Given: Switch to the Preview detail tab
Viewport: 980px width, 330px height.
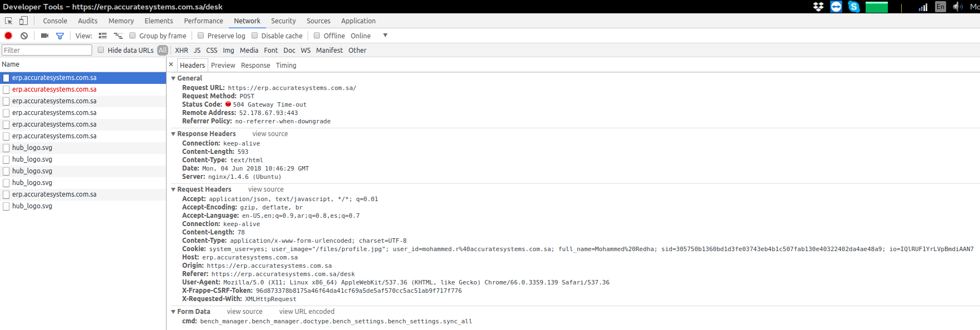Looking at the screenshot, I should pos(223,65).
